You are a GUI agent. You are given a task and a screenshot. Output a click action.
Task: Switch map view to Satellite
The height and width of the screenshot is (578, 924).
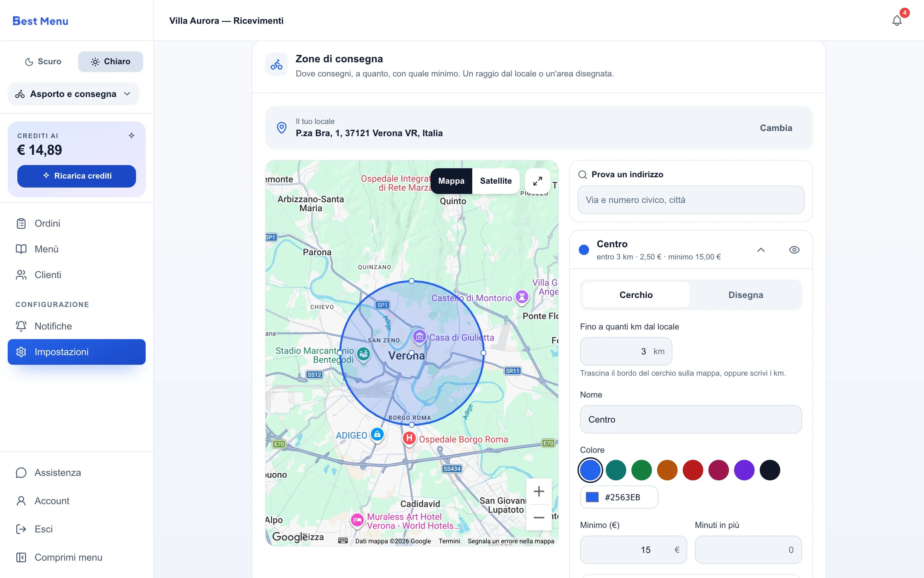[496, 181]
